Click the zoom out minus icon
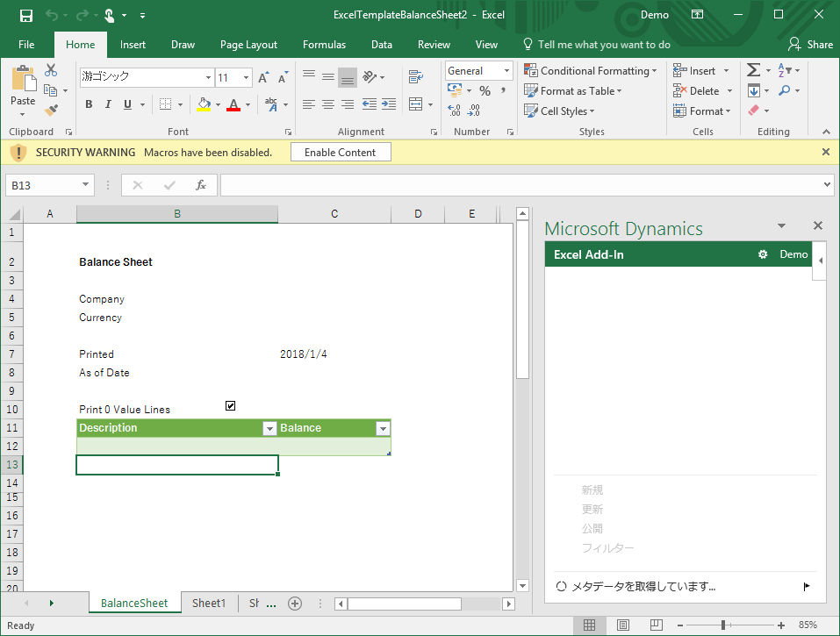 point(680,625)
